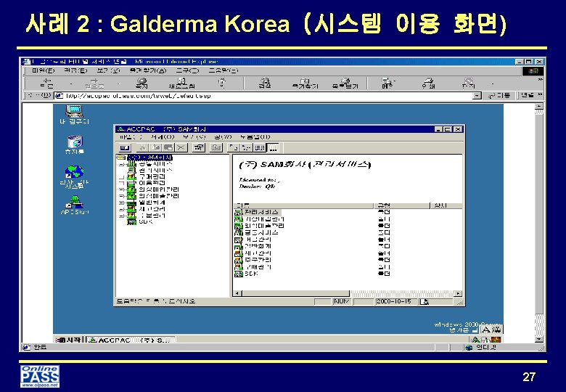This screenshot has height=392, width=566.
Task: Select Small Icons view in ACCPAC toolbar
Action: tap(247, 147)
